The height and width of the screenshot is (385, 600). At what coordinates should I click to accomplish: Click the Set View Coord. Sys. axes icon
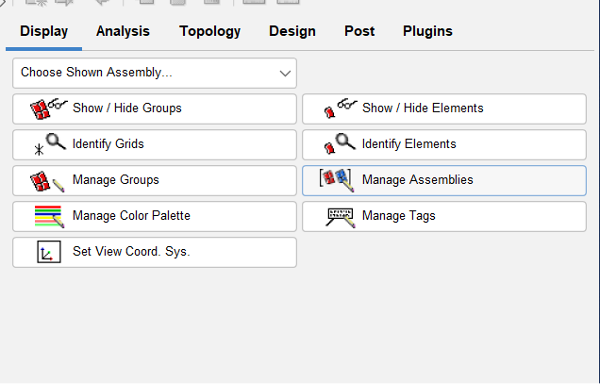[49, 252]
